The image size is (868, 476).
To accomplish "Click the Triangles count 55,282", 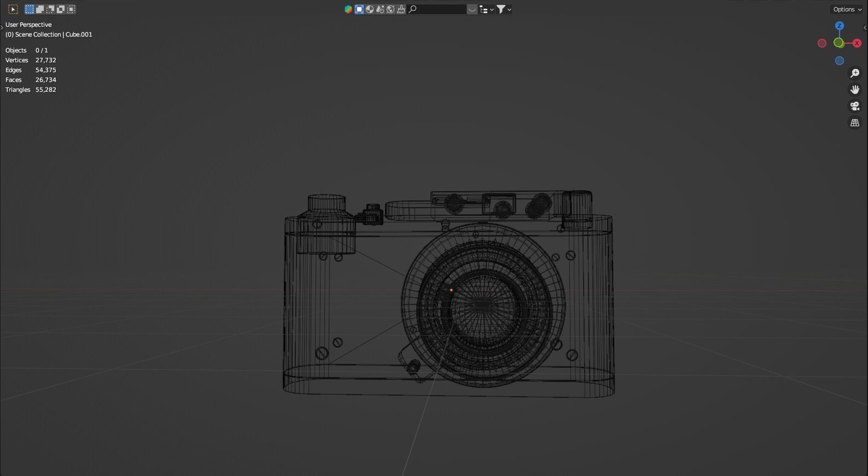I will tap(46, 90).
